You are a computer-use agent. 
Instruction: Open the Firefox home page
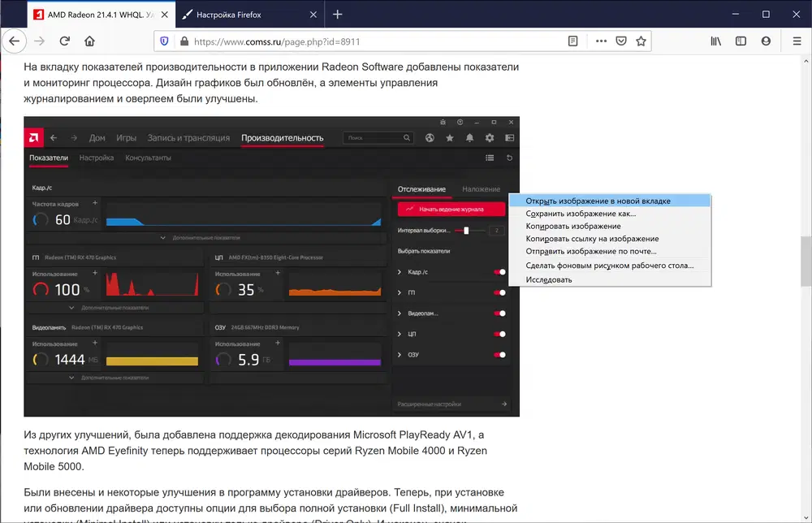point(89,41)
